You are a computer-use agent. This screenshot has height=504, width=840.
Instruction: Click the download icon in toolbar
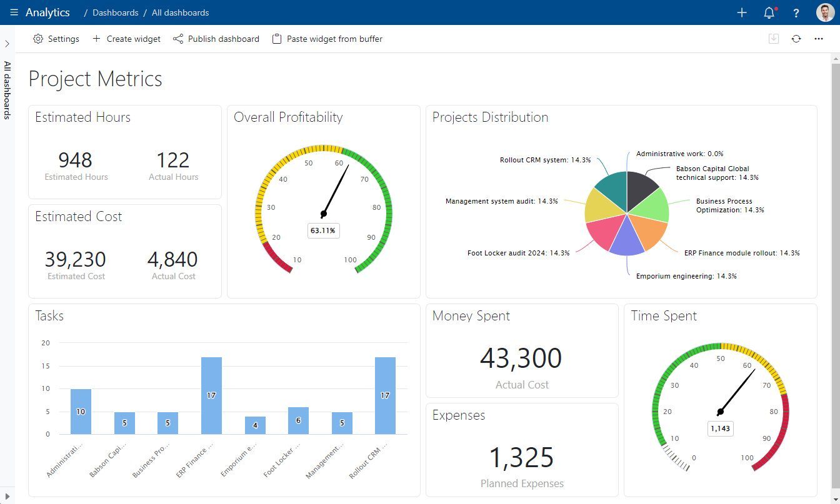(774, 39)
